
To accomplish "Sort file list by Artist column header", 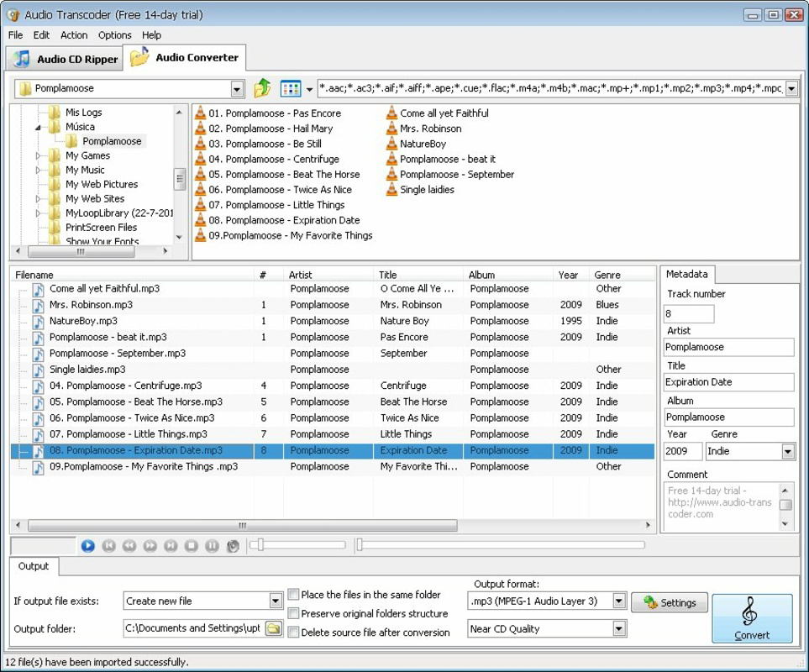I will (x=328, y=275).
